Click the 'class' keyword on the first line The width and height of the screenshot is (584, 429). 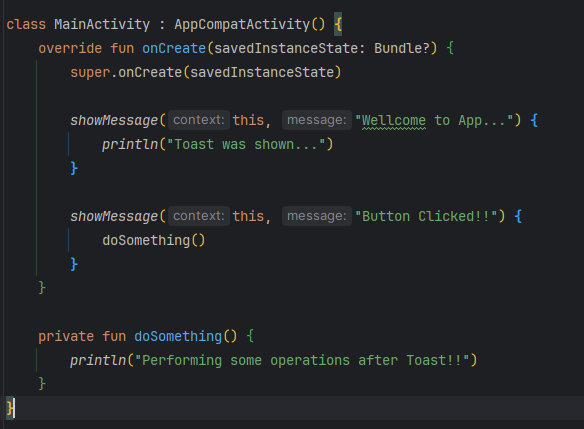click(26, 25)
